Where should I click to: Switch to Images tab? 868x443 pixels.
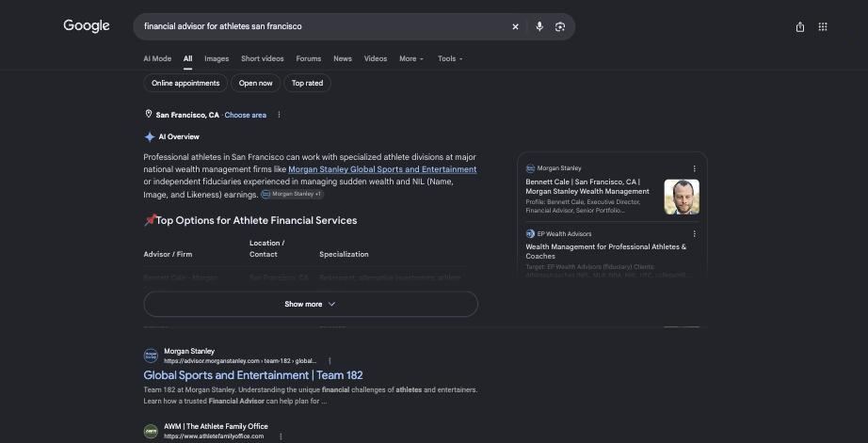[x=217, y=58]
